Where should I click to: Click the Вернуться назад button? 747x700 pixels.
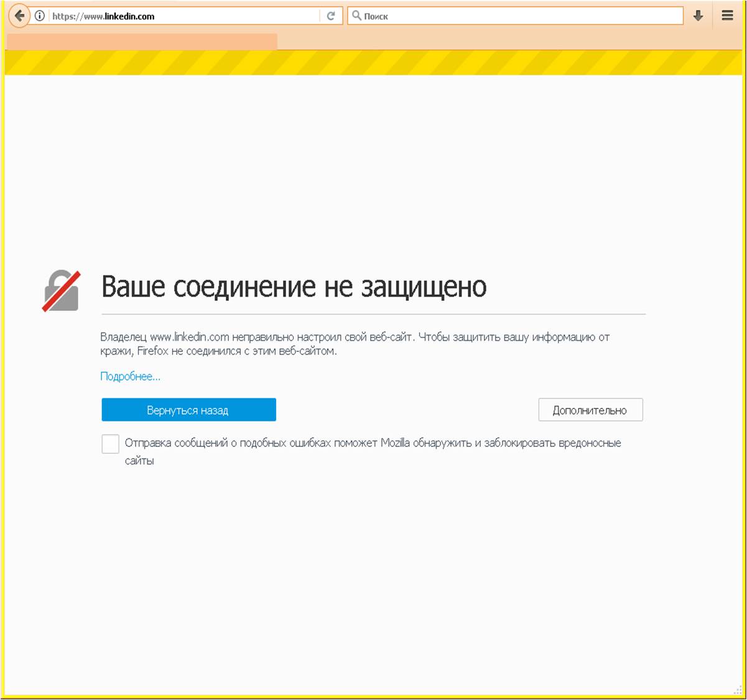tap(188, 410)
